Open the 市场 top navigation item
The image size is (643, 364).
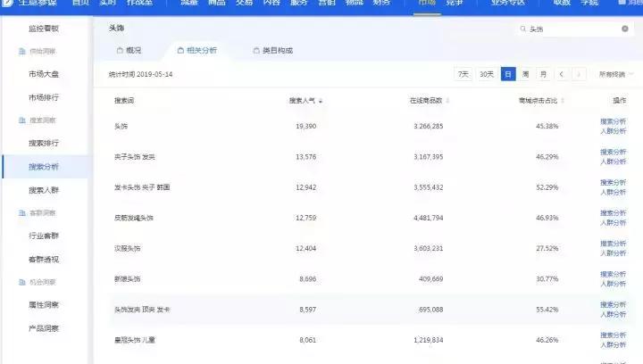[x=427, y=3]
